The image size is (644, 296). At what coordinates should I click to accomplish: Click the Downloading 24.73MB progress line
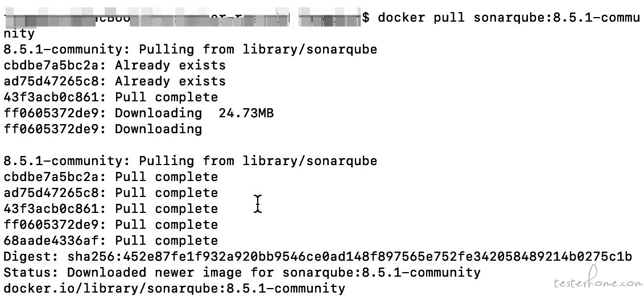[139, 113]
